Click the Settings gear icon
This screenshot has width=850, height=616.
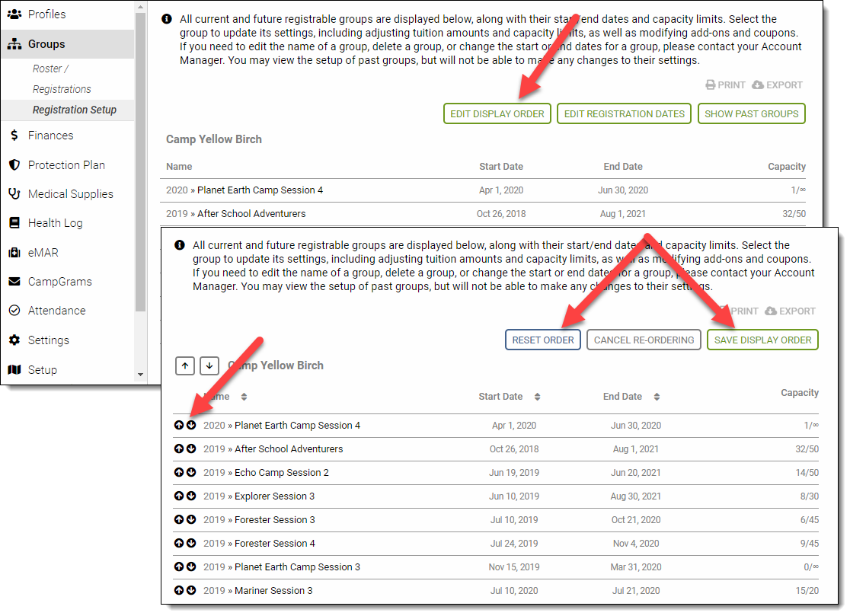click(14, 340)
